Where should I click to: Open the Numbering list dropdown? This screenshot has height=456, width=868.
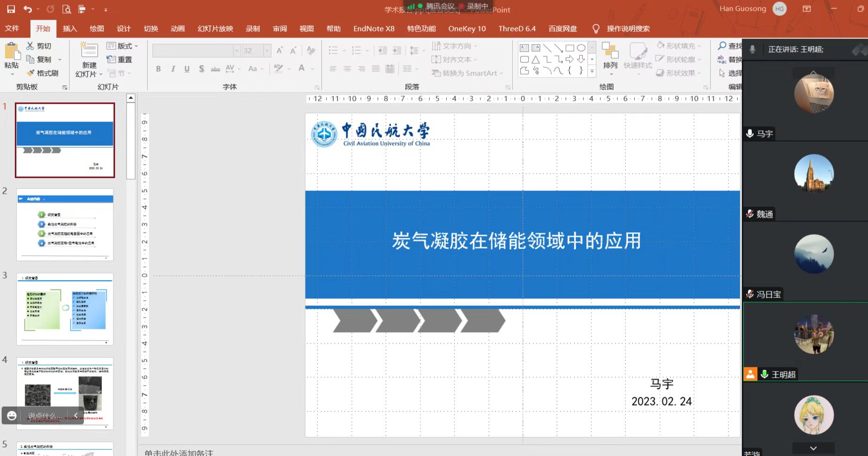pos(367,50)
